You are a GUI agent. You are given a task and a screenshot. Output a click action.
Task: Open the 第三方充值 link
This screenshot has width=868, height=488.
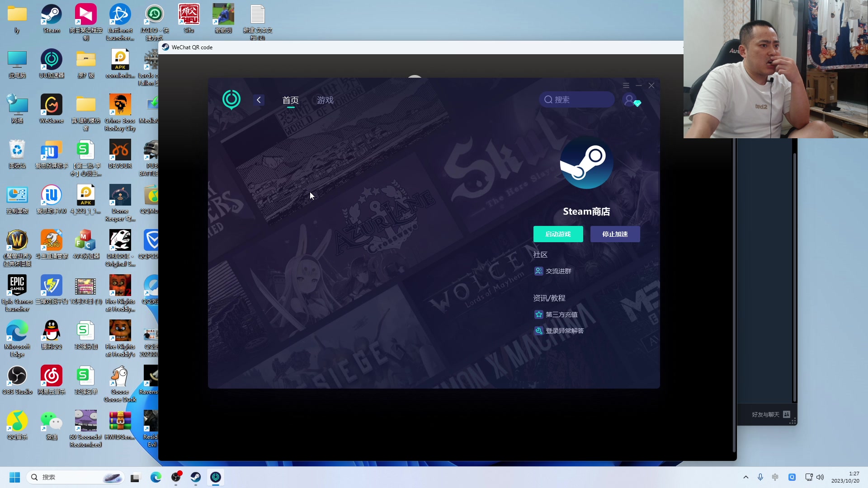[x=561, y=314]
